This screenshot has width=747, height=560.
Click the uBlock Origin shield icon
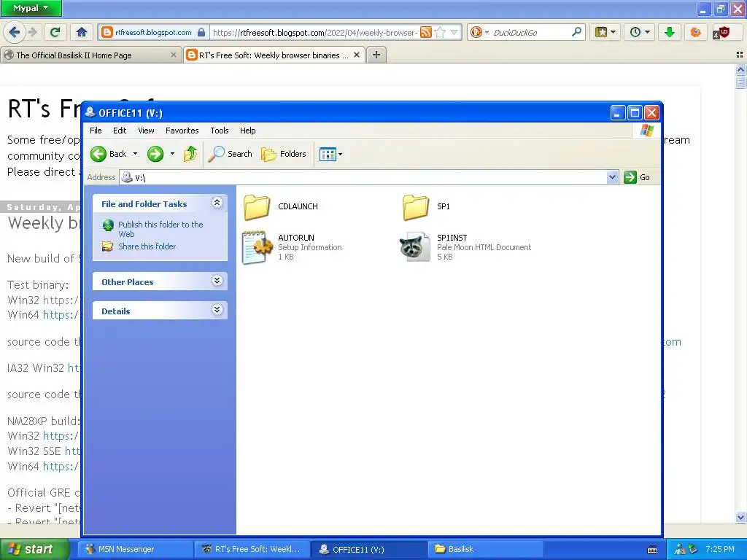click(x=721, y=32)
